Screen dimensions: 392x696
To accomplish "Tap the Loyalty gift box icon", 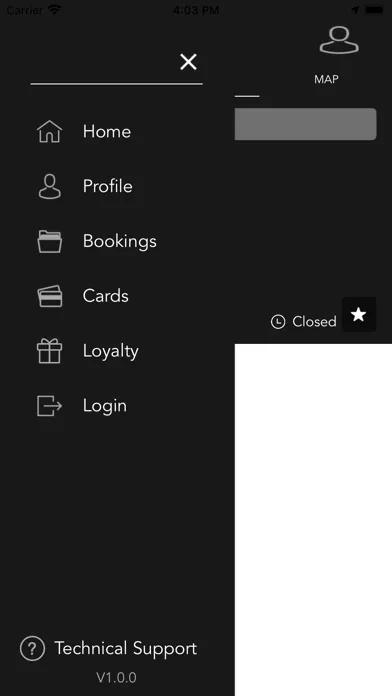I will point(49,351).
